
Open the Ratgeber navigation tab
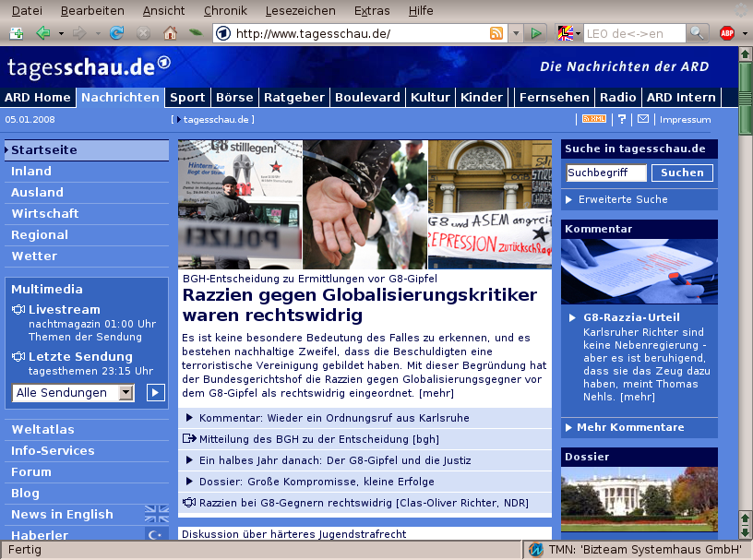(x=294, y=98)
